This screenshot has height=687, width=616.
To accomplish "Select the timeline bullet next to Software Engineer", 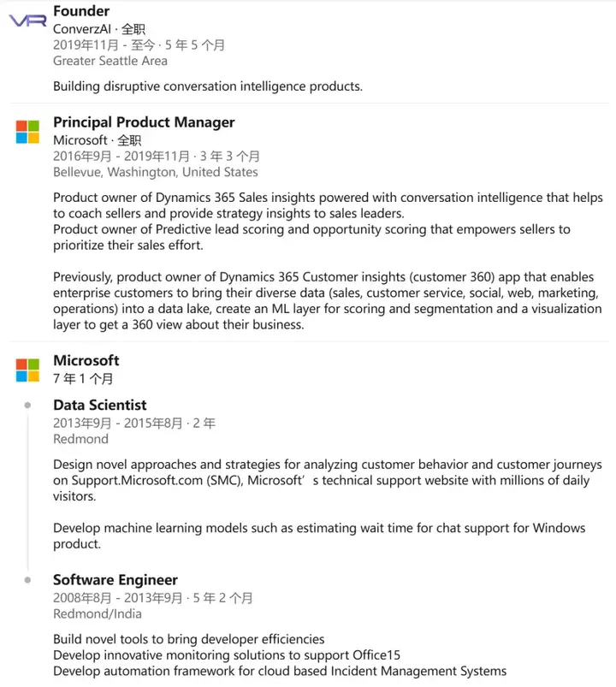I will coord(27,580).
